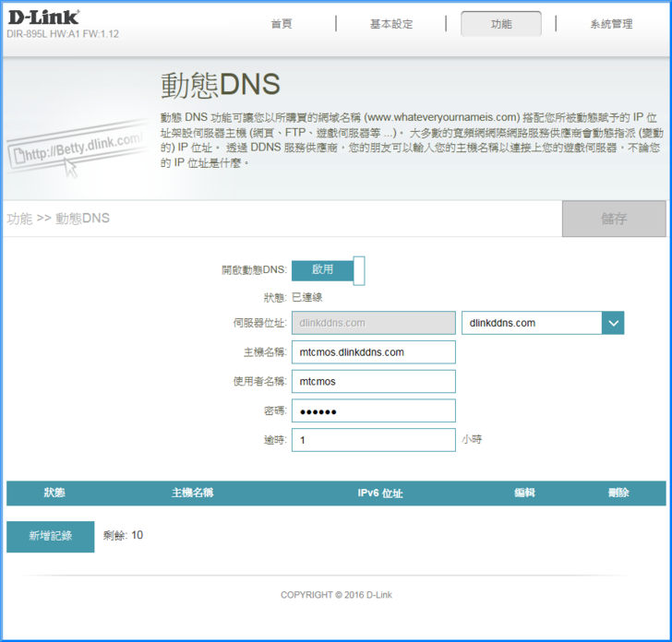Click the 已連線 status text
Viewport: 672px width, 642px height.
point(306,297)
